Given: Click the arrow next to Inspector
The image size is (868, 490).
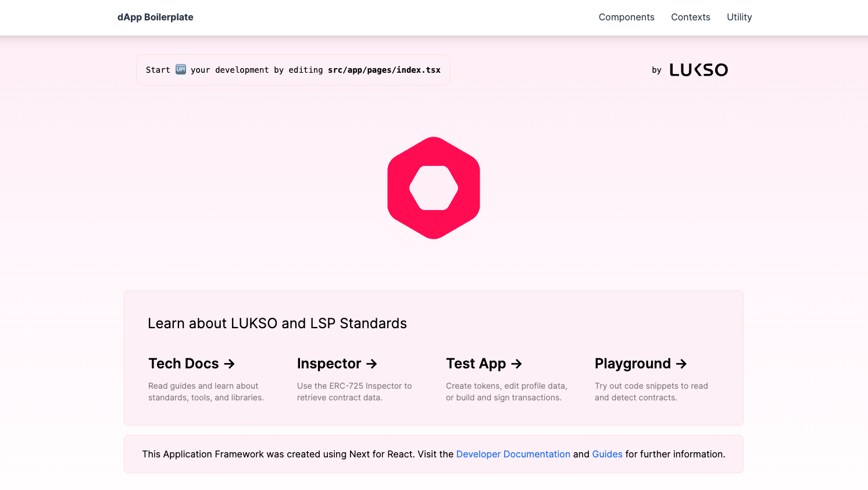Looking at the screenshot, I should tap(372, 364).
